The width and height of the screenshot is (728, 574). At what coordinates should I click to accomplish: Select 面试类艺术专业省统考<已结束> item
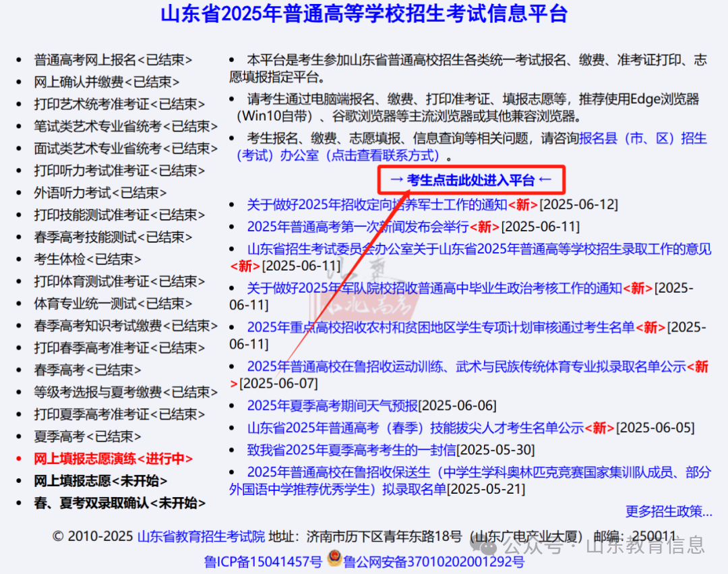coord(126,148)
